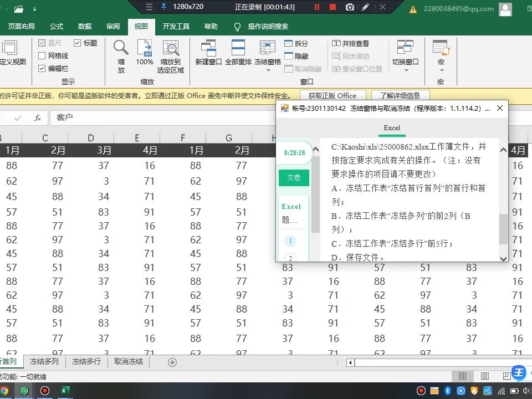Click the Bluetooth tray icon
This screenshot has height=399, width=532.
(x=448, y=391)
